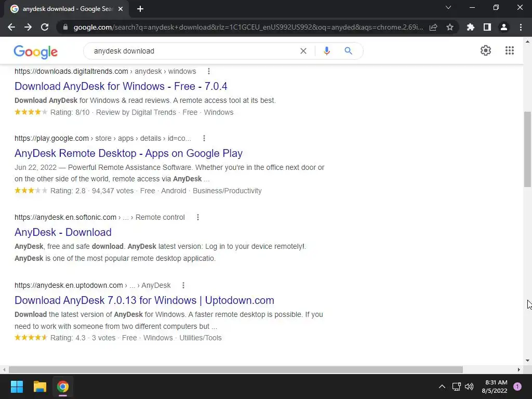Click the horizontal scrollbar thumb
The width and height of the screenshot is (532, 399).
236,369
